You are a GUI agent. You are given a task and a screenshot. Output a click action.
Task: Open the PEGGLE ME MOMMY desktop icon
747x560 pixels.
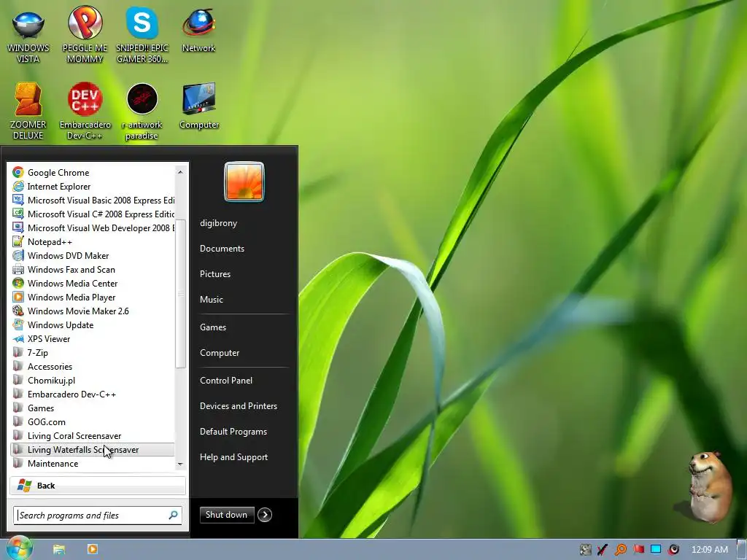point(85,35)
